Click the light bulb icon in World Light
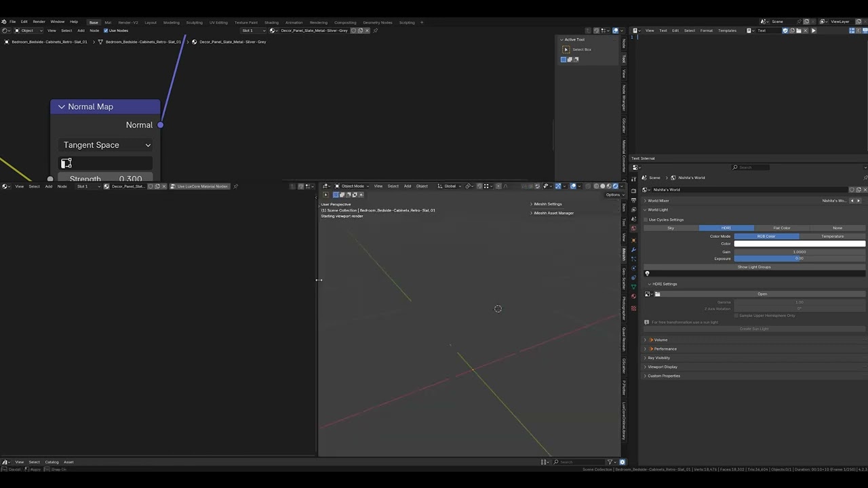 click(647, 274)
